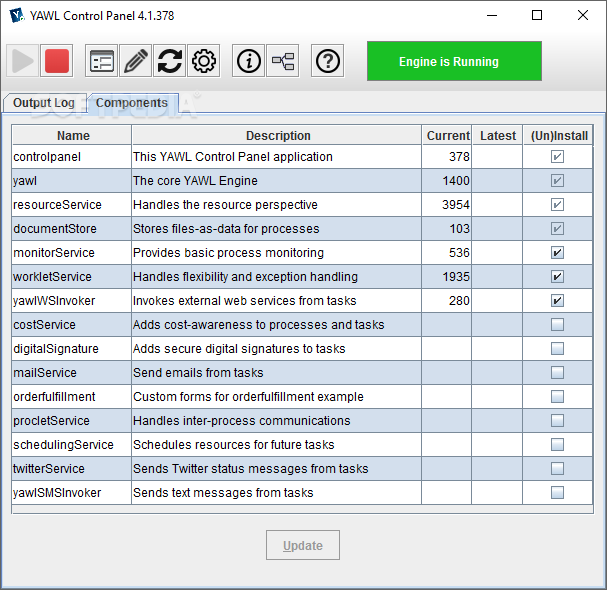
Task: Select the controlpanel name cell
Action: pyautogui.click(x=72, y=157)
